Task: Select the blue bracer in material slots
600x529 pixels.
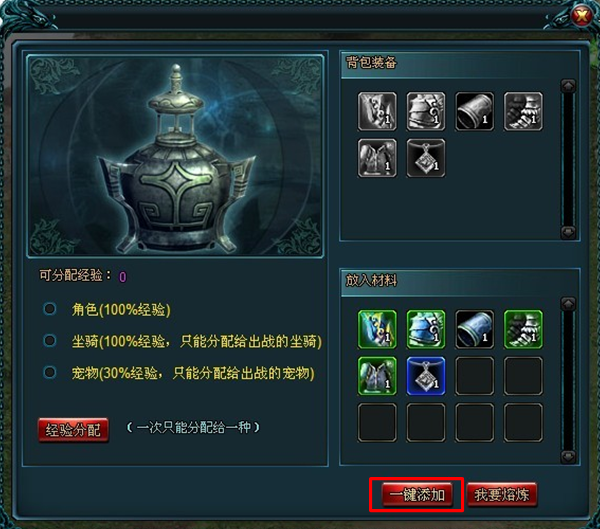Action: tap(474, 329)
